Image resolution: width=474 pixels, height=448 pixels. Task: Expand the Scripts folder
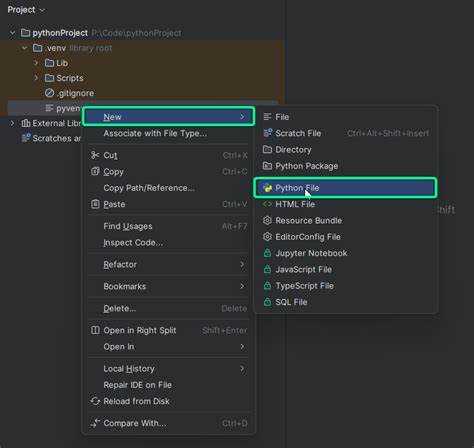[x=36, y=78]
